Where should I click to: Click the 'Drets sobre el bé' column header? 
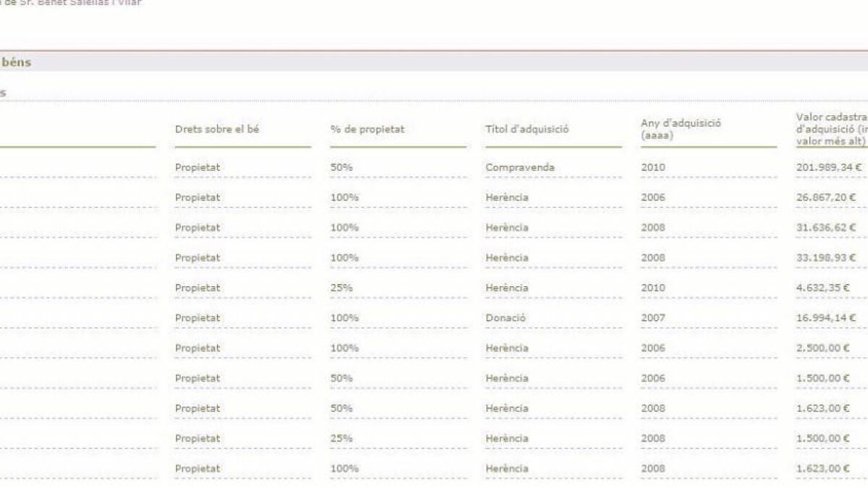(x=216, y=130)
